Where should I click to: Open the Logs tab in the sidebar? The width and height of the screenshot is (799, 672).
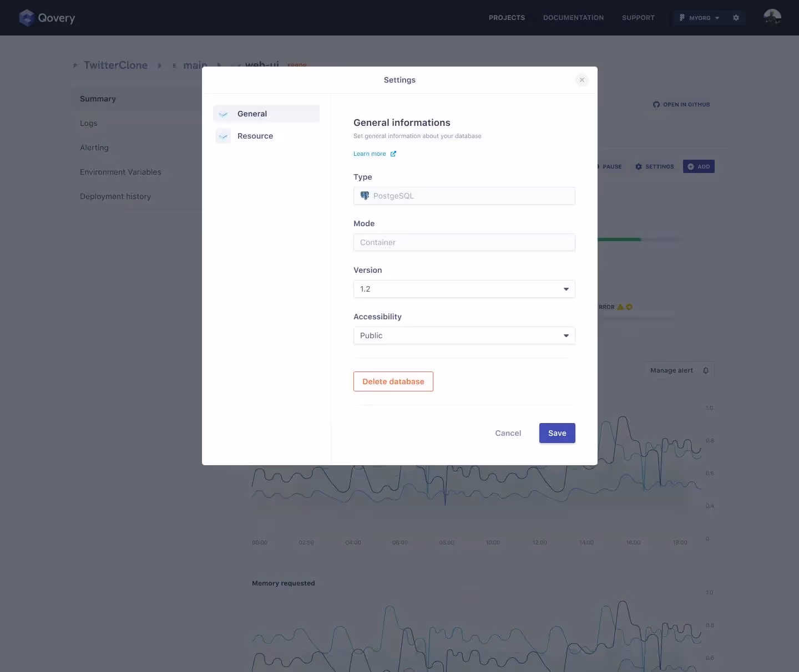pyautogui.click(x=89, y=123)
